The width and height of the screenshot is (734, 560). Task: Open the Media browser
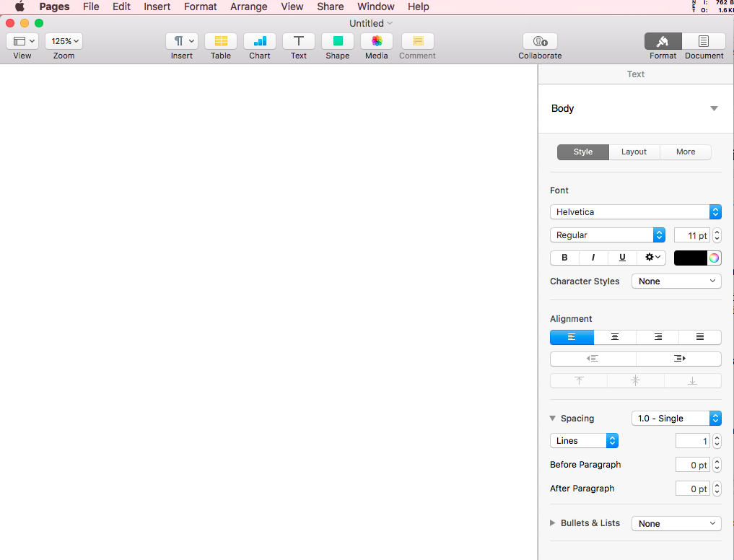point(376,40)
